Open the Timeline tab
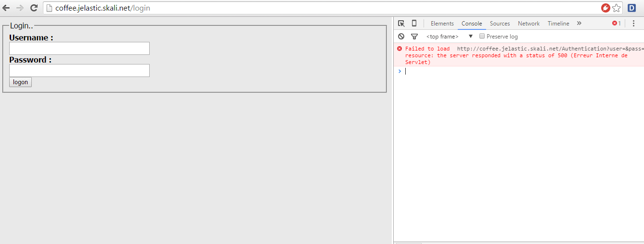Screen dimensions: 644x244 [558, 24]
